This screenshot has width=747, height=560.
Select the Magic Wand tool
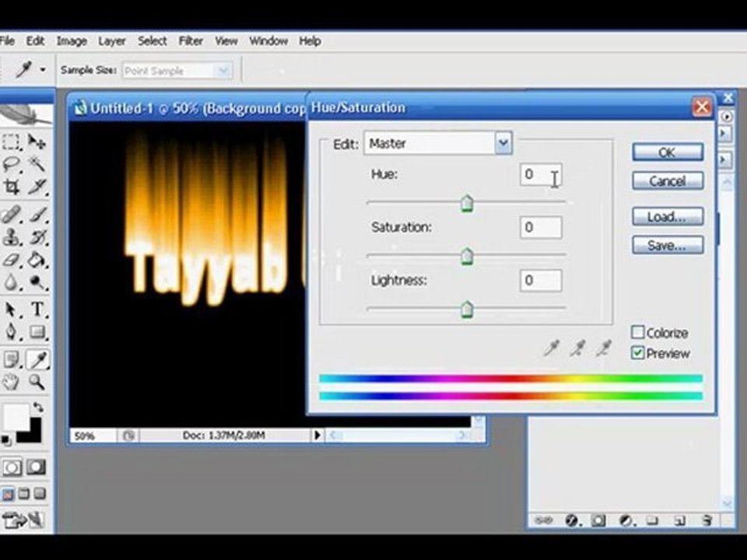click(37, 163)
